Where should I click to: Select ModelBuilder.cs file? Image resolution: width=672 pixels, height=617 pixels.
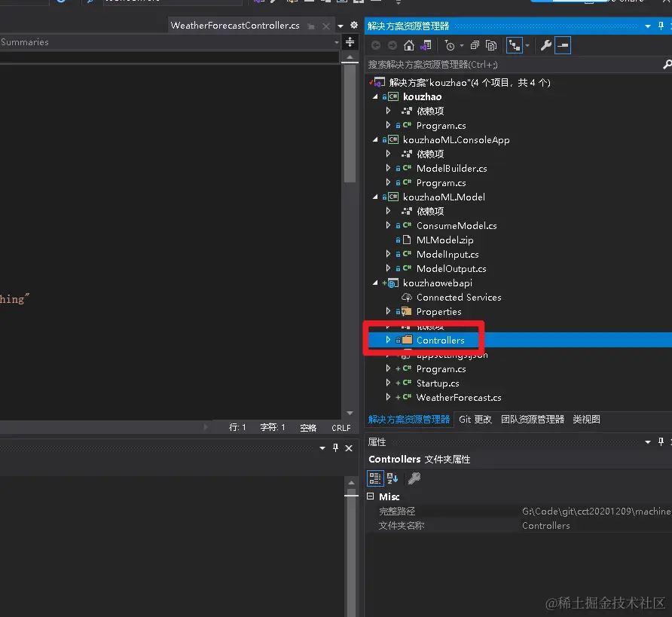[452, 169]
